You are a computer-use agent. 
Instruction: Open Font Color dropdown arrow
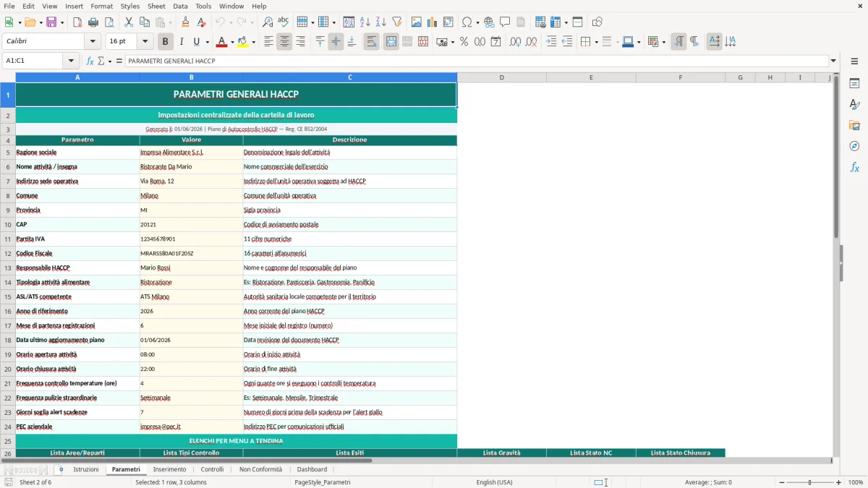232,42
